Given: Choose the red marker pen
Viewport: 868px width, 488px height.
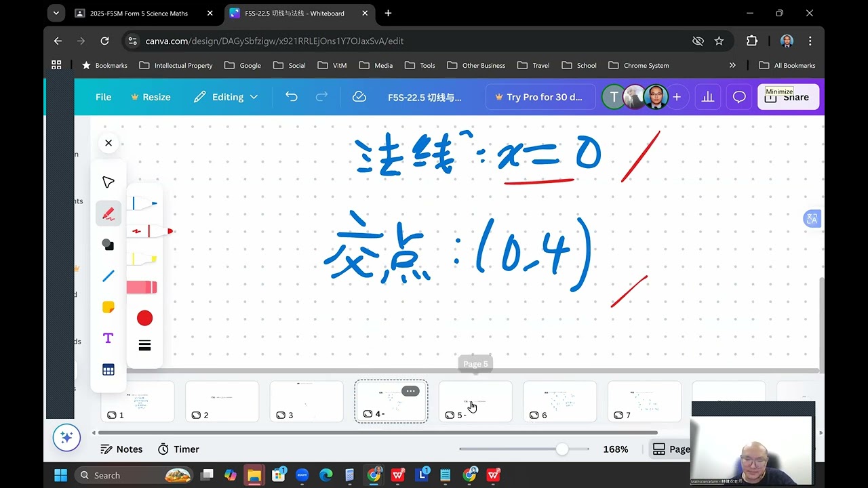Looking at the screenshot, I should [151, 231].
